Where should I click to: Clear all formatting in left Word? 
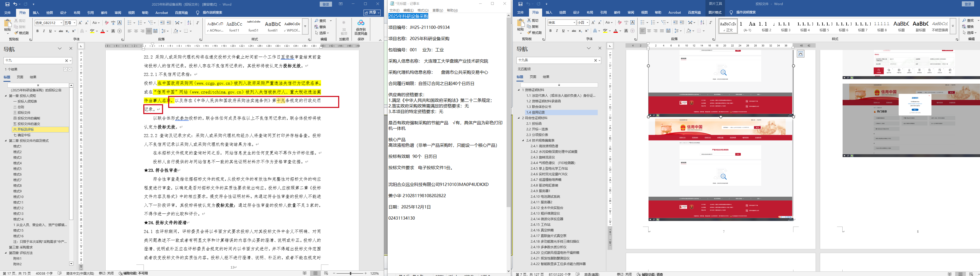[106, 23]
